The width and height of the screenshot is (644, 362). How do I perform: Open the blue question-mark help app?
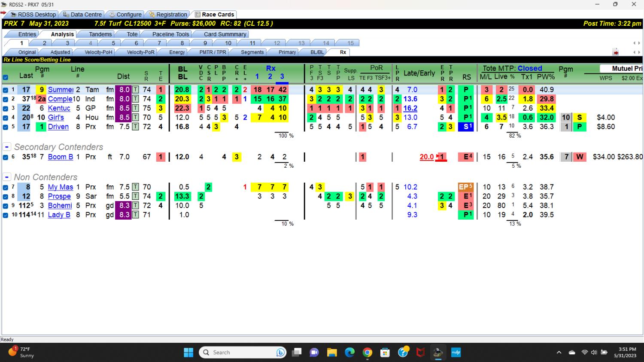pyautogui.click(x=403, y=352)
